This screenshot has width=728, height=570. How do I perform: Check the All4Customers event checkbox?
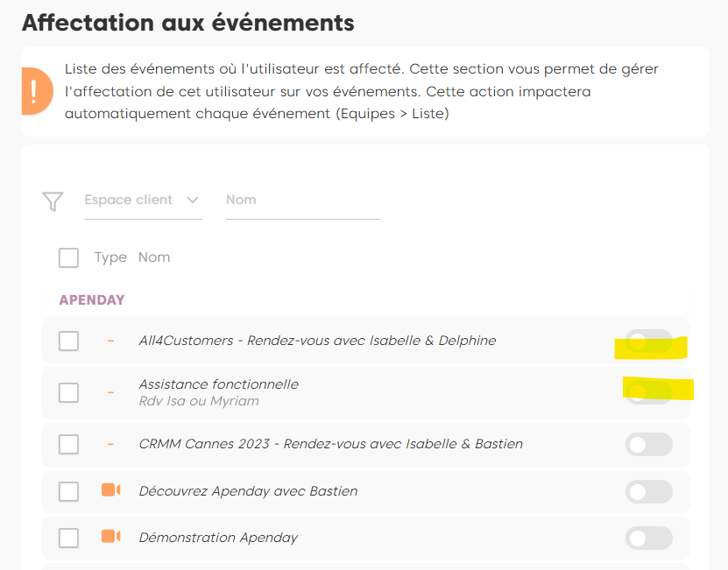68,341
